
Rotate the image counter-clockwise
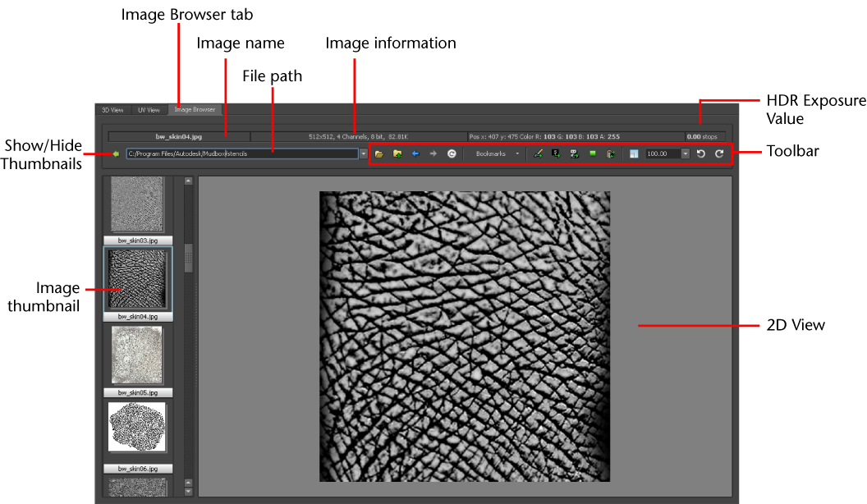point(701,154)
